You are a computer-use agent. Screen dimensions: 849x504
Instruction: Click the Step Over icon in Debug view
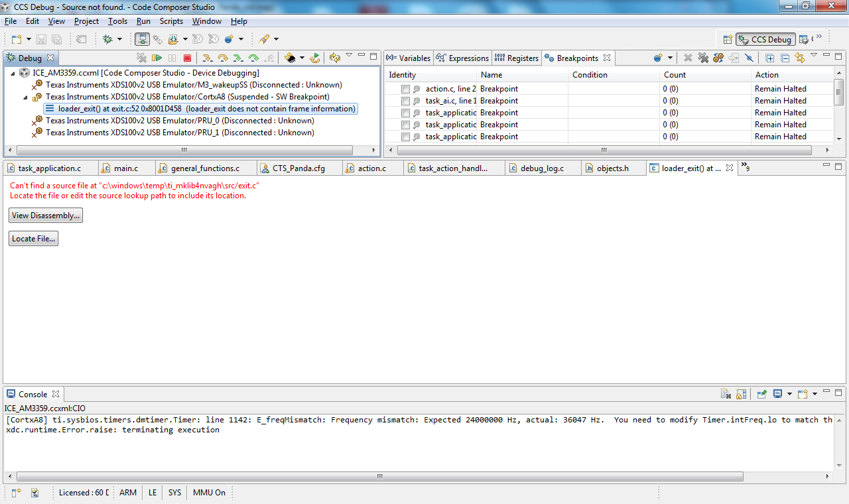(x=223, y=58)
